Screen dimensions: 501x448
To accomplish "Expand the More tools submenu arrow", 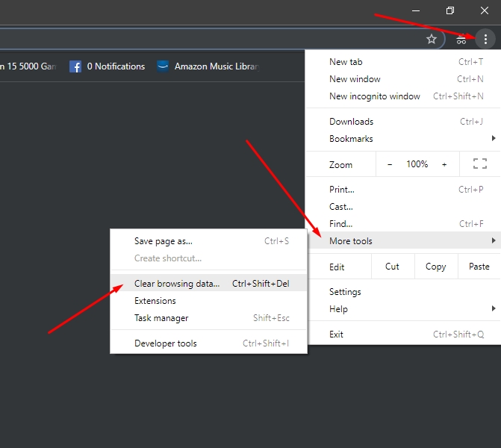I will 494,240.
